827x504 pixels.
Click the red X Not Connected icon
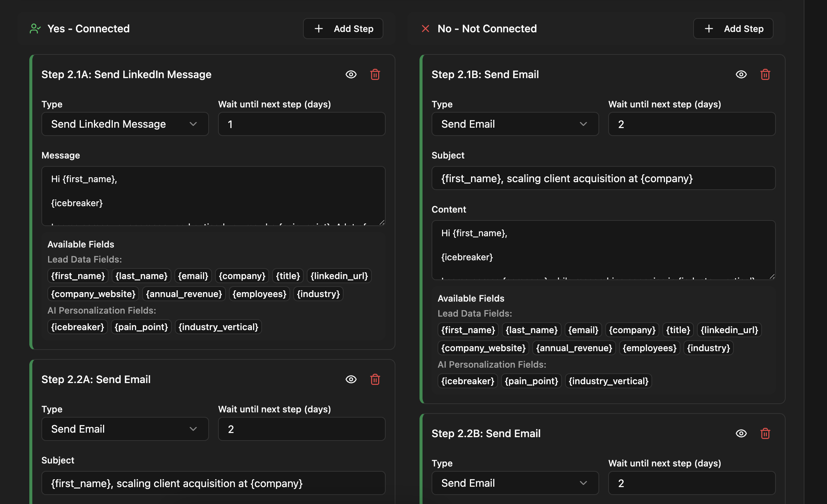point(425,29)
